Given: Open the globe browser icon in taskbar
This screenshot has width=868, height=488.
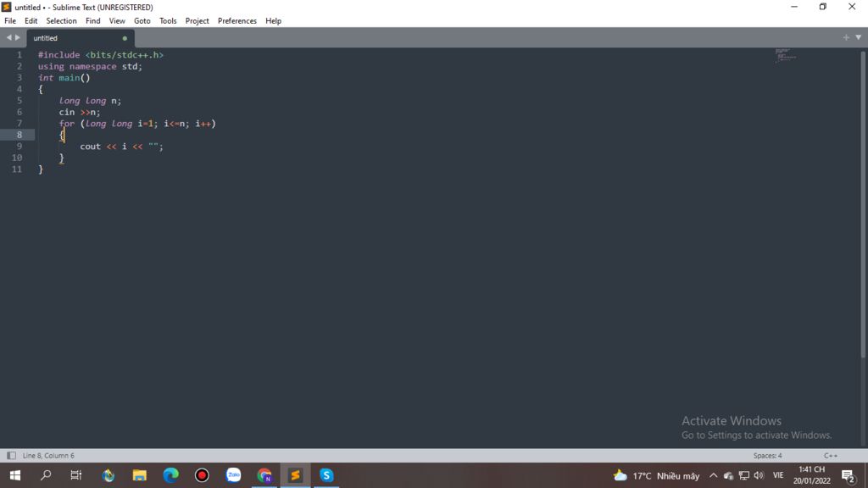Looking at the screenshot, I should pos(108,475).
